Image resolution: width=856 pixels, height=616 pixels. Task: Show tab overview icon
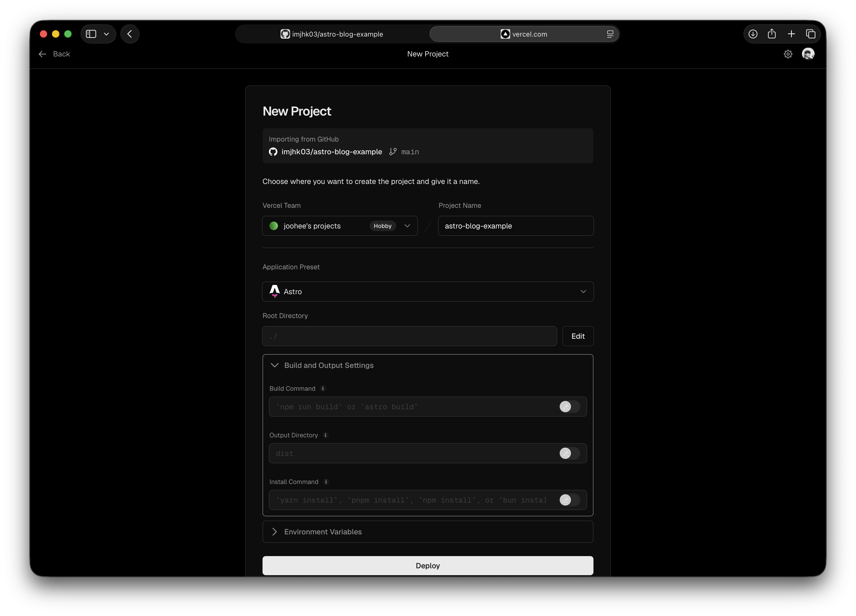click(x=811, y=34)
